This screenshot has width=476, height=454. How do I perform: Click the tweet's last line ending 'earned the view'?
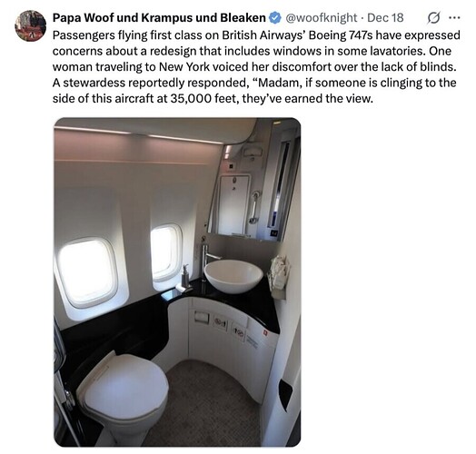[213, 98]
